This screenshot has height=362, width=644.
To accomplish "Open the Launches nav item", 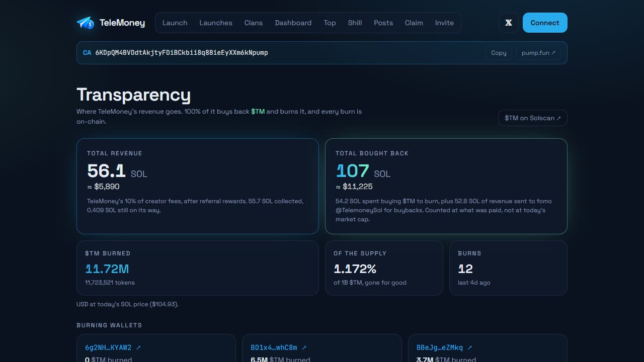I will pos(216,23).
